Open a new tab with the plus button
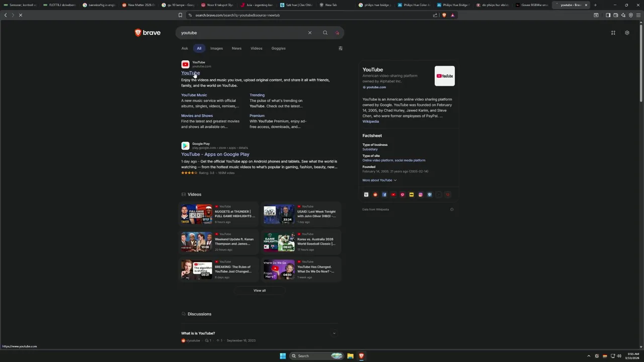Screen dimensions: 644x362 pyautogui.click(x=595, y=5)
